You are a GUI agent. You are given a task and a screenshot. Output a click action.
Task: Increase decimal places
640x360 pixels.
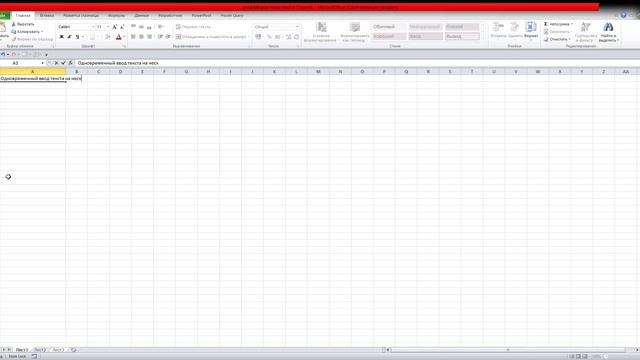pos(289,37)
